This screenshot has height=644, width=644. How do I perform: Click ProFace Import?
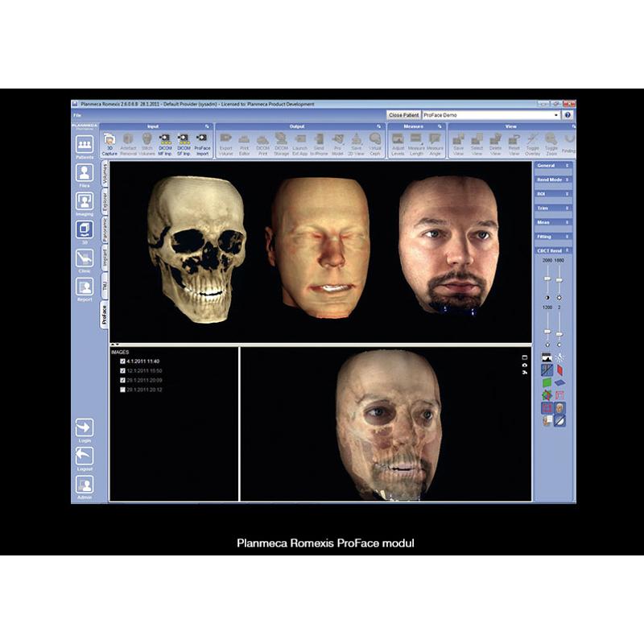(x=202, y=144)
